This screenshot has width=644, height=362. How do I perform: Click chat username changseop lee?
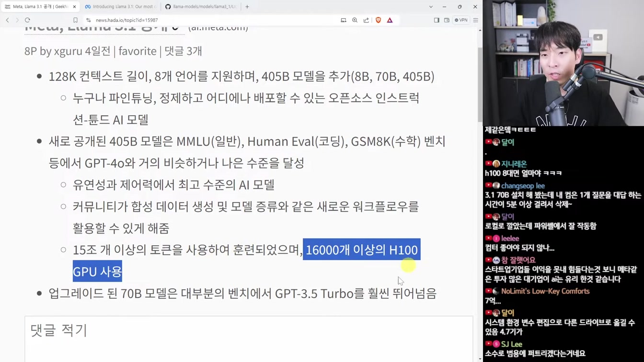click(523, 186)
